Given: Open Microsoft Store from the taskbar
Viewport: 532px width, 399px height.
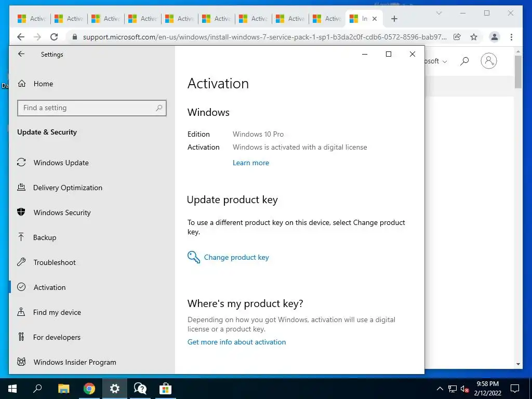Looking at the screenshot, I should tap(166, 389).
